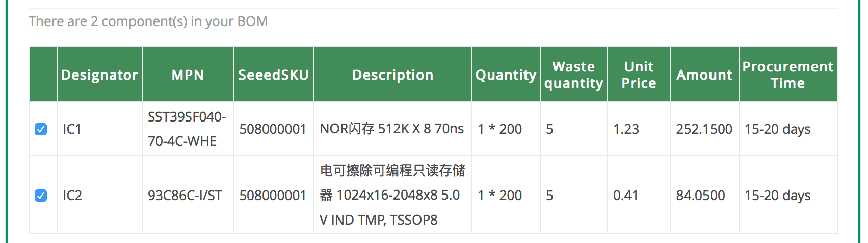The height and width of the screenshot is (243, 868).
Task: Click the Designator column header
Action: pos(99,75)
